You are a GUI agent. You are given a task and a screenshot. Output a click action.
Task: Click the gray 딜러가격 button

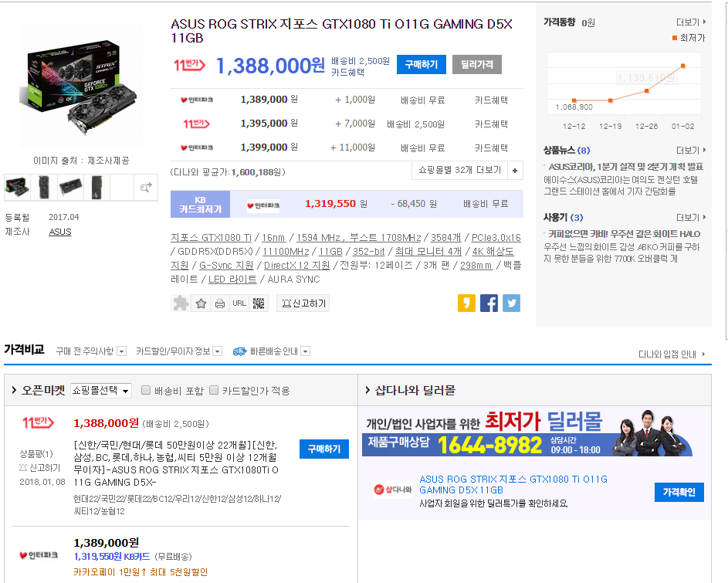click(477, 65)
